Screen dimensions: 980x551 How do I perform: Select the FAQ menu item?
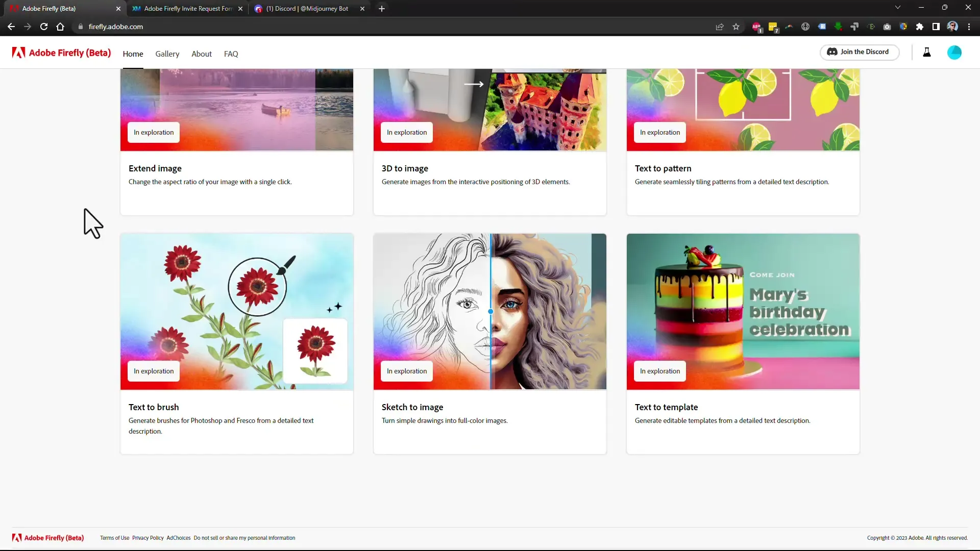pos(231,54)
